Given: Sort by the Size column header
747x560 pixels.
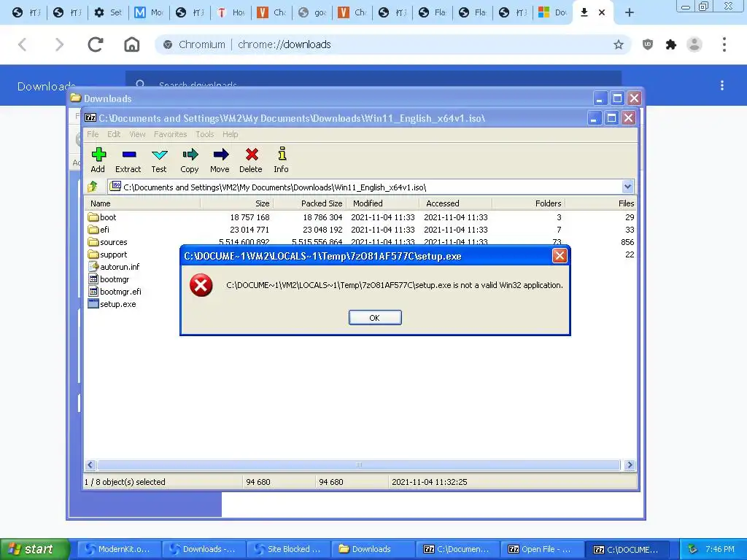Looking at the screenshot, I should 237,203.
